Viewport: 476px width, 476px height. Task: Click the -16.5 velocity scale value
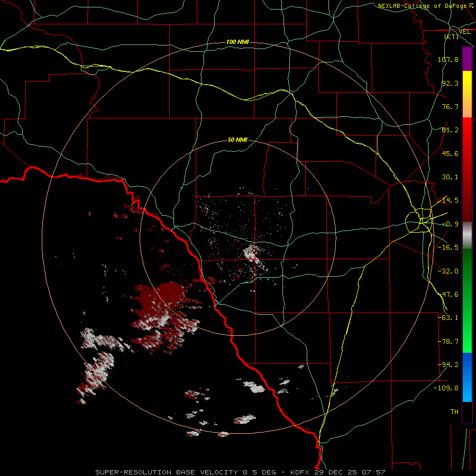tap(448, 248)
